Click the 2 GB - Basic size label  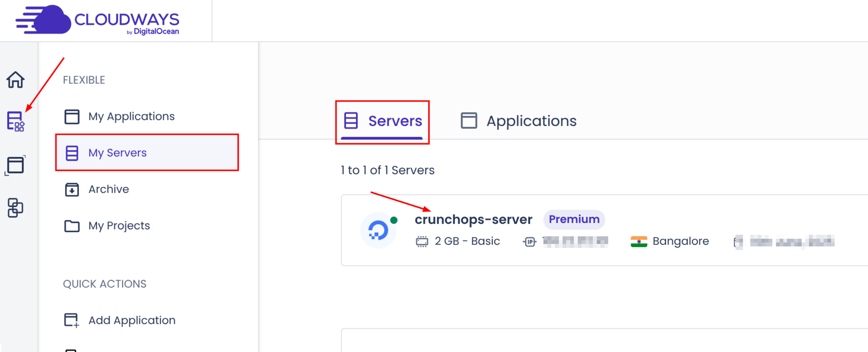pyautogui.click(x=467, y=241)
